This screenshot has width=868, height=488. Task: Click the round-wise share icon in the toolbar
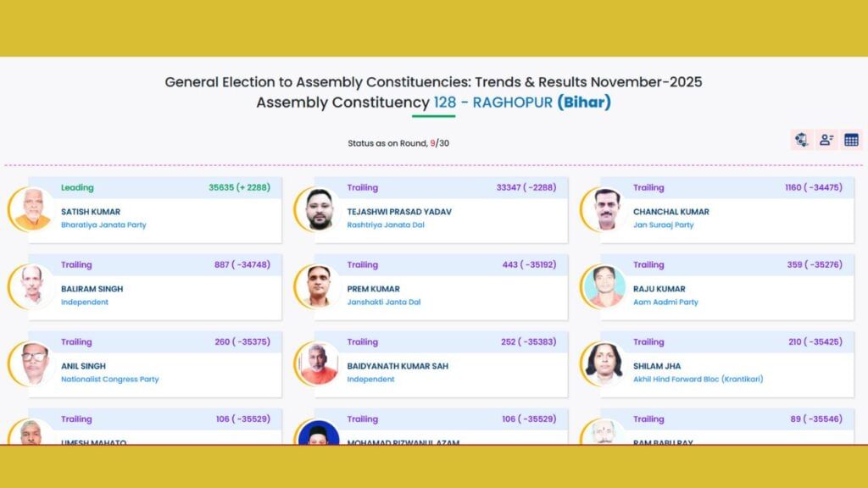pyautogui.click(x=801, y=140)
